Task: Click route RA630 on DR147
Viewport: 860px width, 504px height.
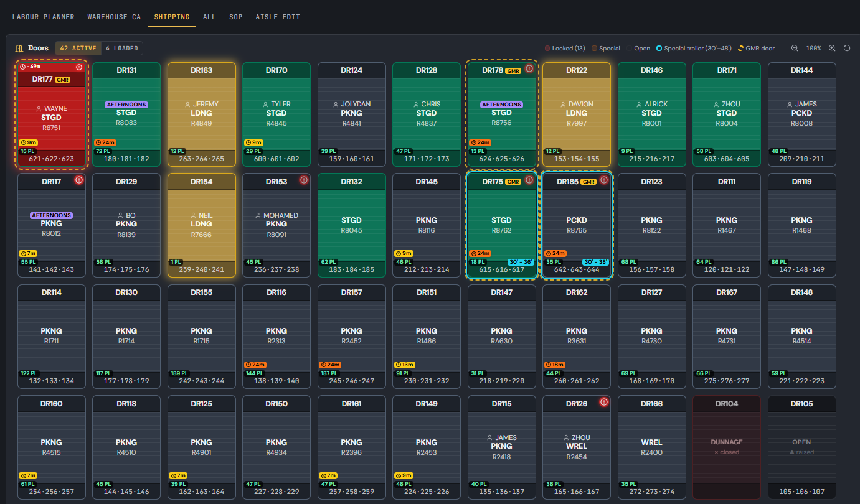Action: tap(501, 341)
